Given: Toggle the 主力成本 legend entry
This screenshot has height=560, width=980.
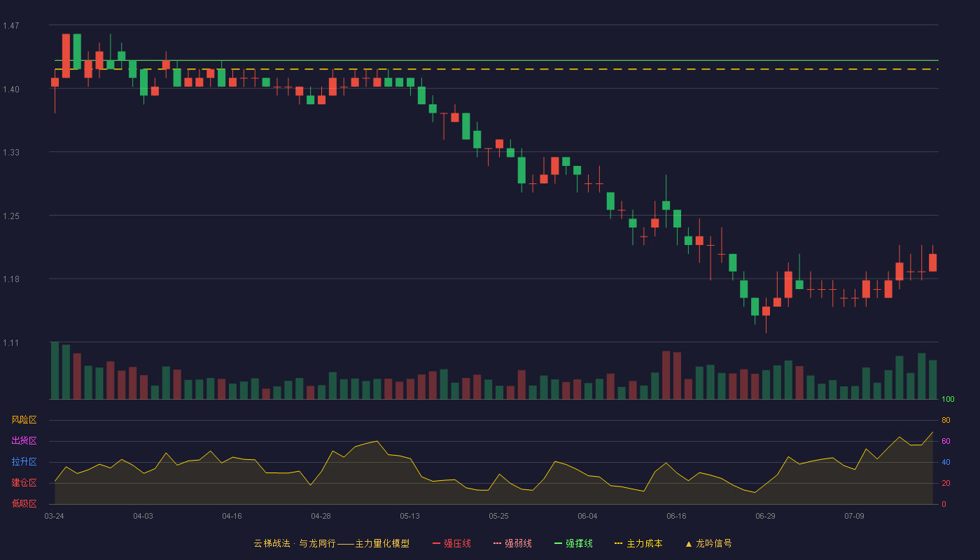Looking at the screenshot, I should 638,543.
